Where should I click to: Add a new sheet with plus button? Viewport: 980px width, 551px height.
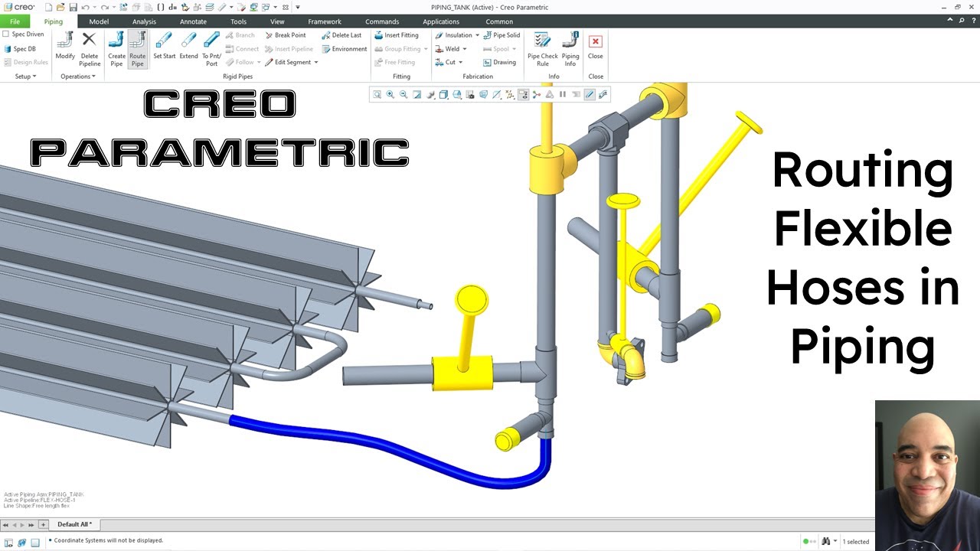click(x=43, y=524)
